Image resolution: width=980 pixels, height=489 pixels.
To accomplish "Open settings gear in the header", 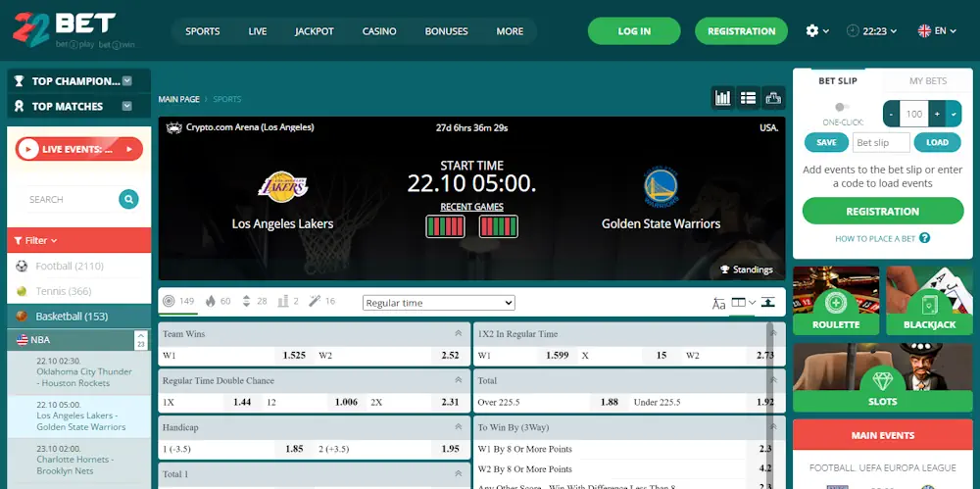I will coord(812,31).
